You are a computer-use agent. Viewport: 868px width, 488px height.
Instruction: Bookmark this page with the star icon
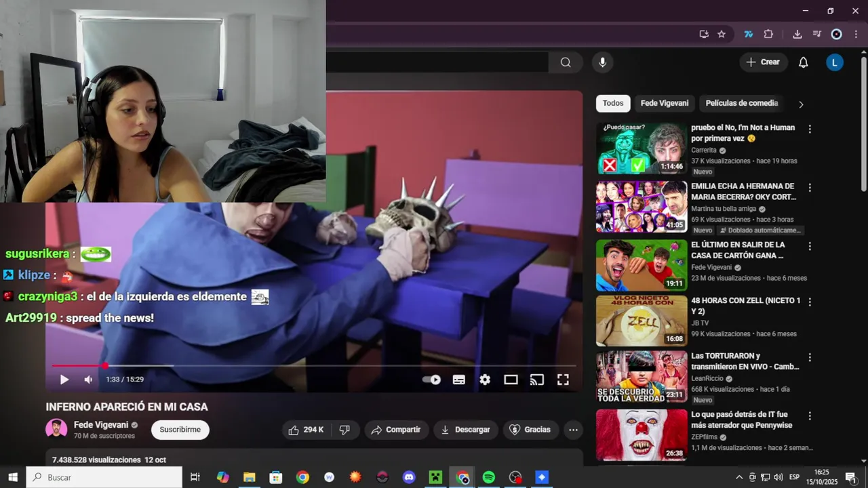coord(722,34)
